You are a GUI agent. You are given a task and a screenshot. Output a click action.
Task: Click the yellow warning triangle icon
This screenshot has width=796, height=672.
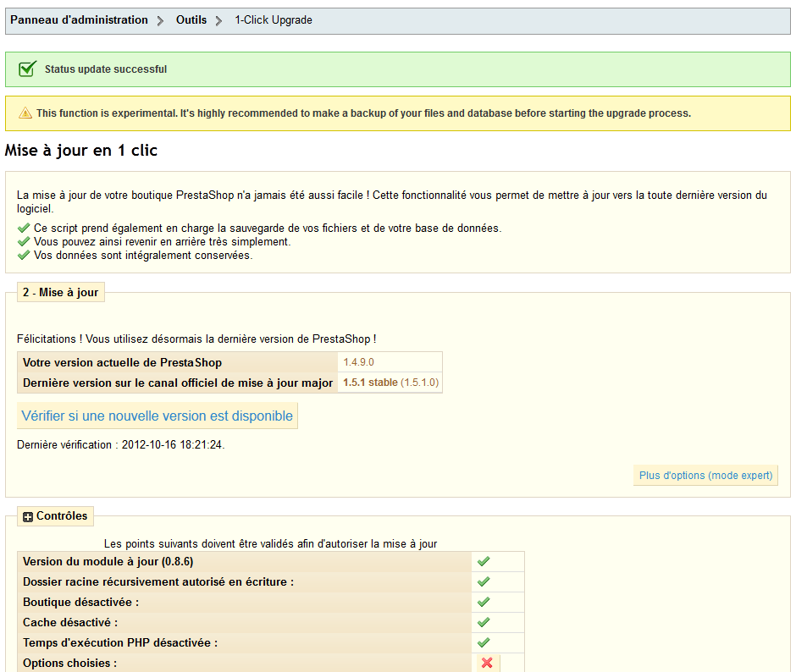point(25,113)
